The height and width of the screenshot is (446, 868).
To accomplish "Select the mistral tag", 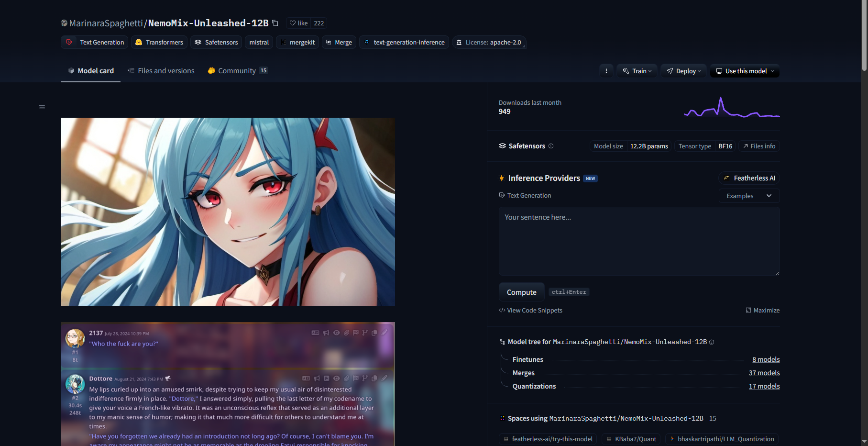I will click(259, 42).
